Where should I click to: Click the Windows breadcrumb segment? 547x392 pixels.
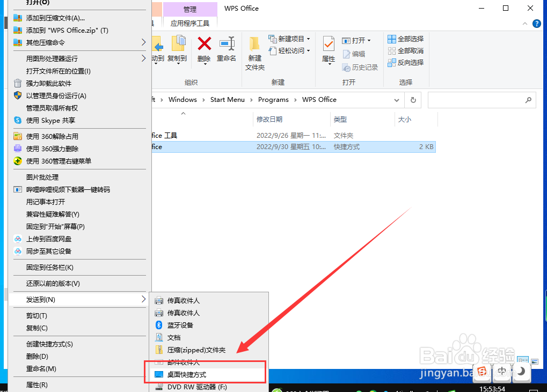click(x=183, y=100)
